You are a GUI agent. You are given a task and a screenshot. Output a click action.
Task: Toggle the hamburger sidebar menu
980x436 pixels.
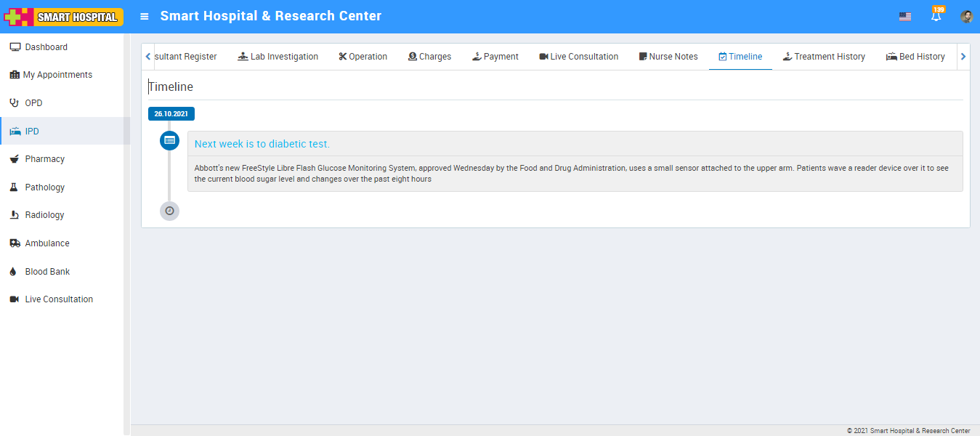[145, 16]
